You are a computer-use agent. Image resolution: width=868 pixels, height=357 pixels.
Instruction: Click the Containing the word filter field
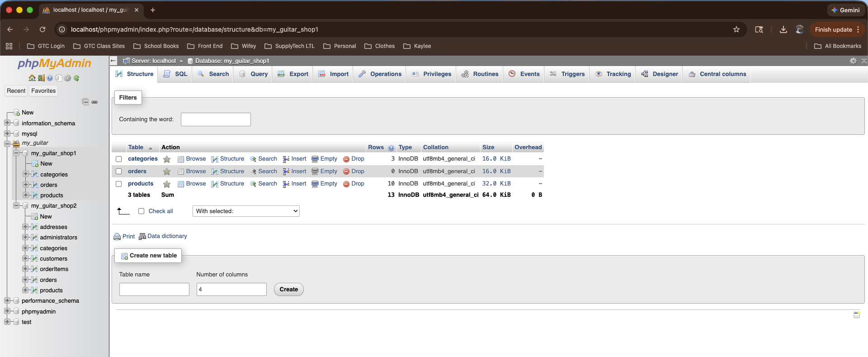[x=216, y=119]
